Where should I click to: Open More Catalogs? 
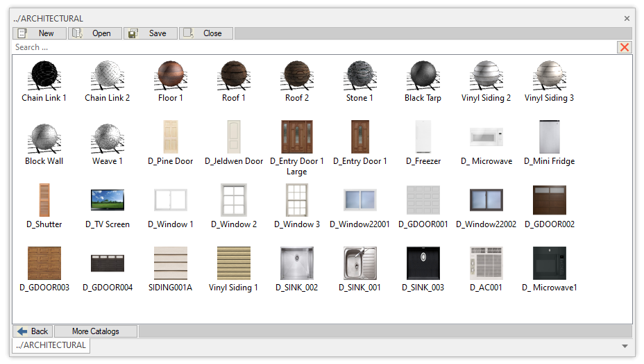[x=96, y=331]
